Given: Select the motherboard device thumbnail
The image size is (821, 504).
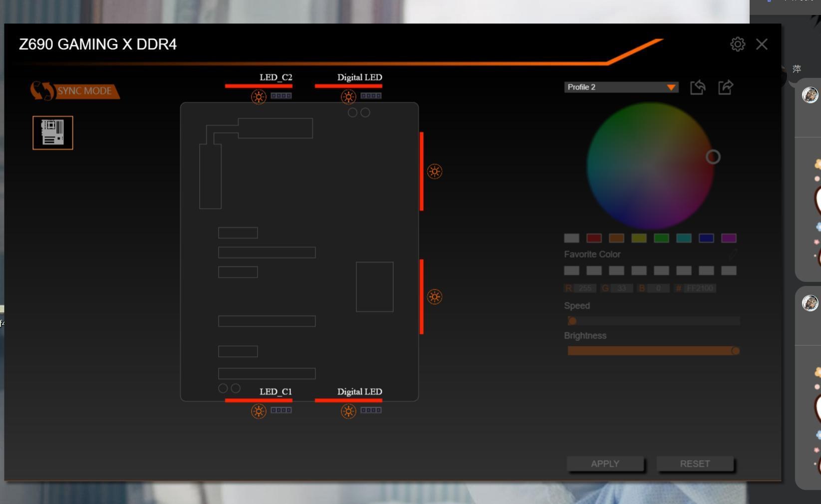Looking at the screenshot, I should click(53, 133).
